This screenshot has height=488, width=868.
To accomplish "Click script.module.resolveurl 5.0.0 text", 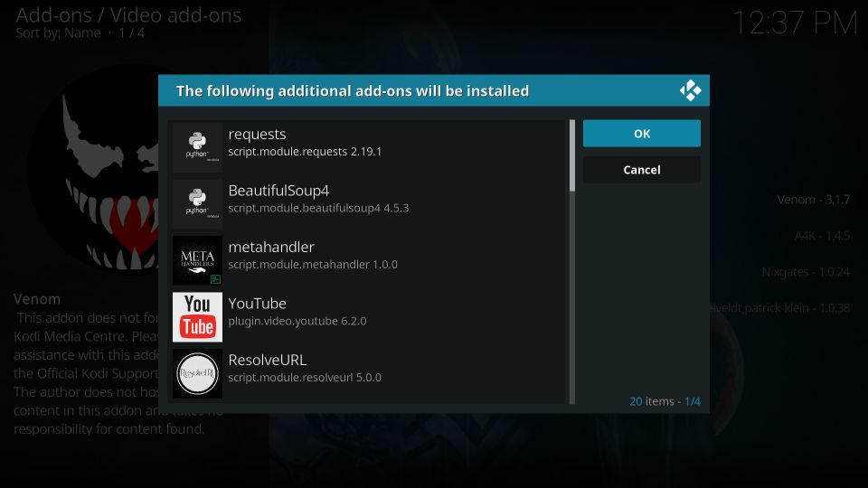I will tap(305, 378).
